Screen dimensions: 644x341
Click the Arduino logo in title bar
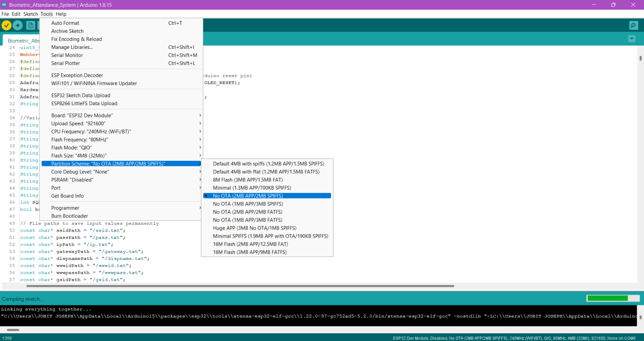(4, 5)
